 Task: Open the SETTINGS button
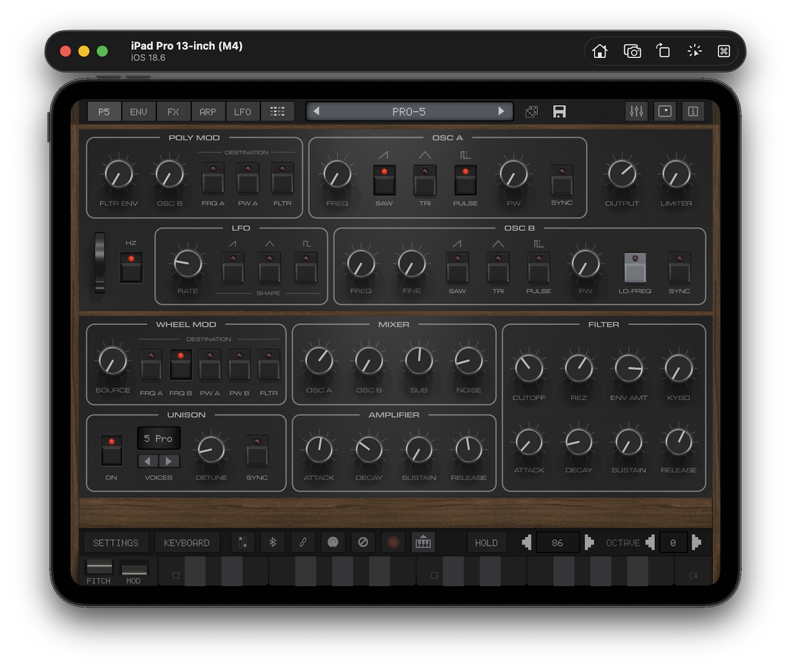click(116, 543)
